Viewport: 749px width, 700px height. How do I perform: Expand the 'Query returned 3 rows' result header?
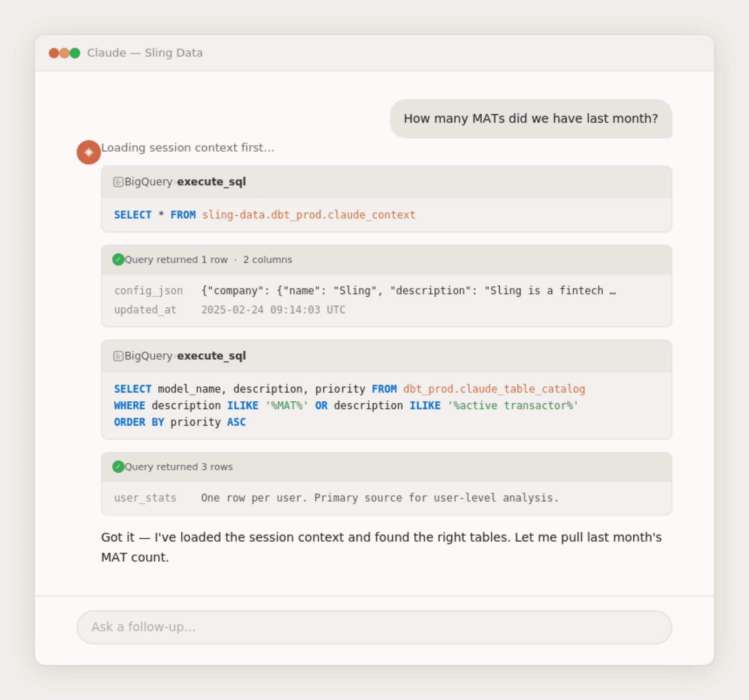(x=386, y=467)
